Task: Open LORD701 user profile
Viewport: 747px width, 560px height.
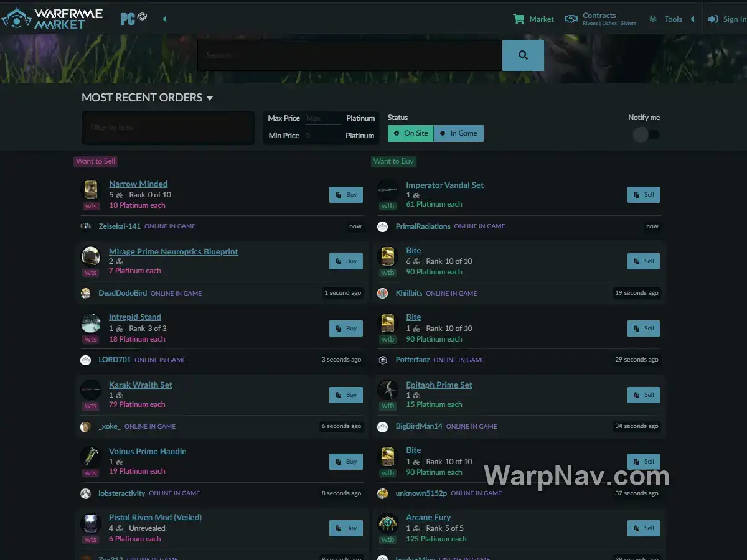Action: pos(115,360)
